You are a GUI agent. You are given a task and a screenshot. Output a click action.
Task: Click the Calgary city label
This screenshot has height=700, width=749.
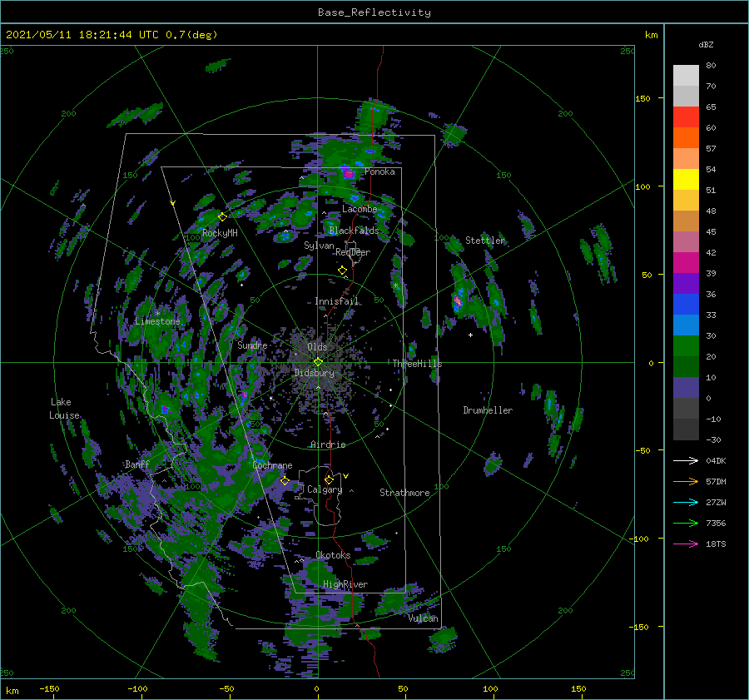click(x=325, y=489)
